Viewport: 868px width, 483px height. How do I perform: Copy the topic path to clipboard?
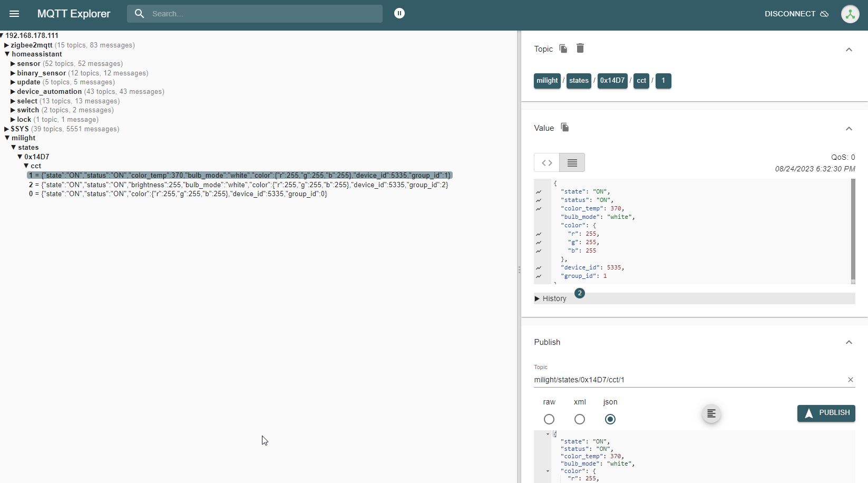[x=563, y=49]
